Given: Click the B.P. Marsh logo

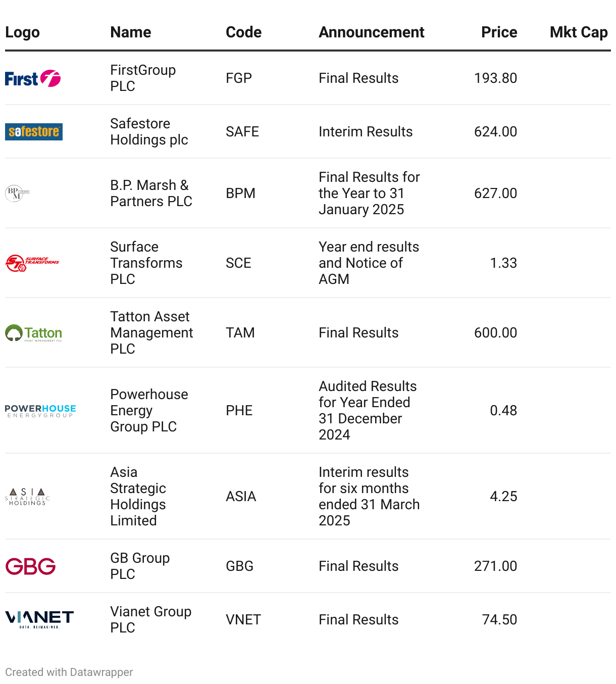Looking at the screenshot, I should (17, 193).
